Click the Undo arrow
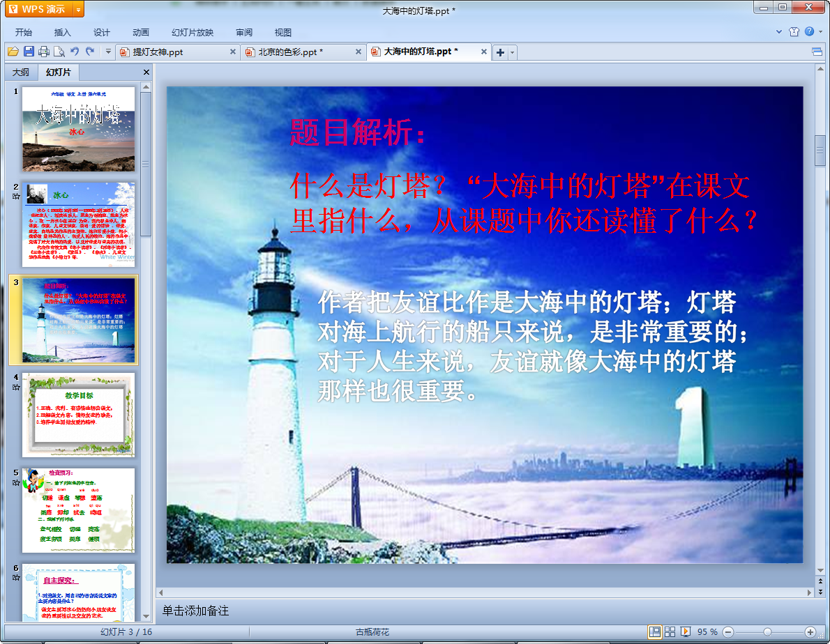830x644 pixels. click(x=75, y=52)
